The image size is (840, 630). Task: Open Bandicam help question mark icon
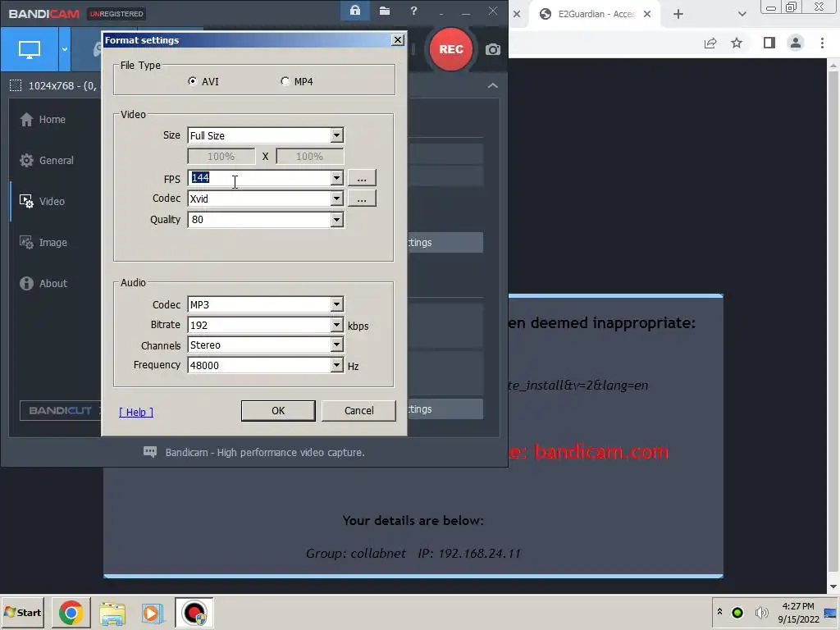coord(413,11)
